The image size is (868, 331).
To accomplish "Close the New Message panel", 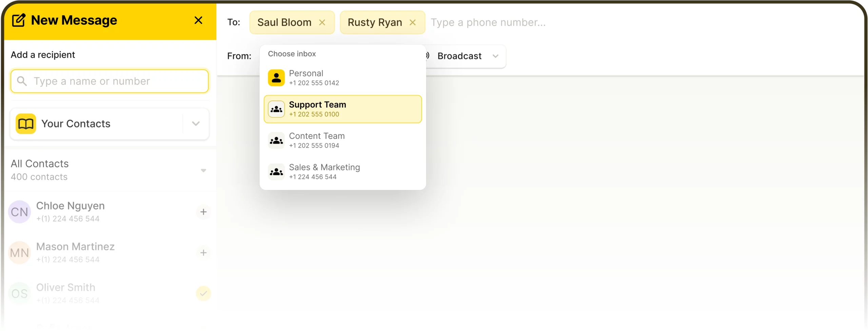I will [x=198, y=20].
